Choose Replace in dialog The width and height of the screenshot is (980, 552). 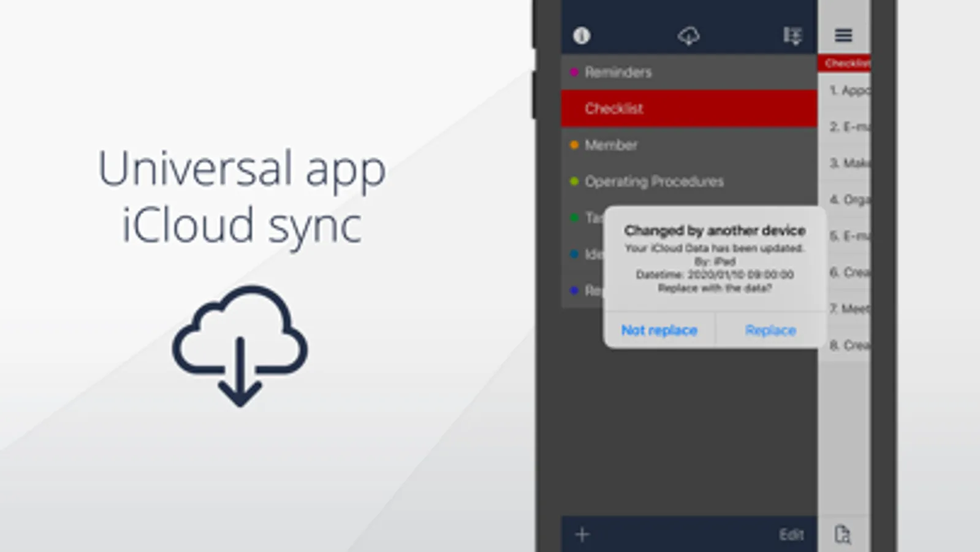pyautogui.click(x=770, y=330)
